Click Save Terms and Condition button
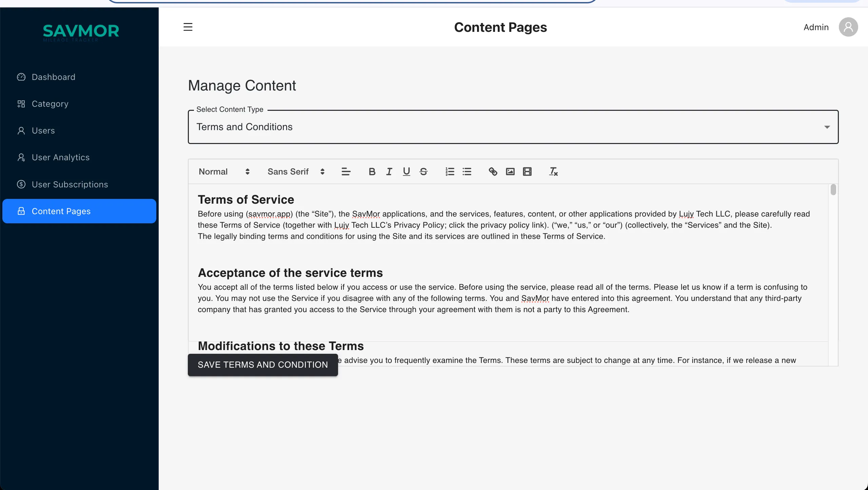868x490 pixels. (263, 365)
